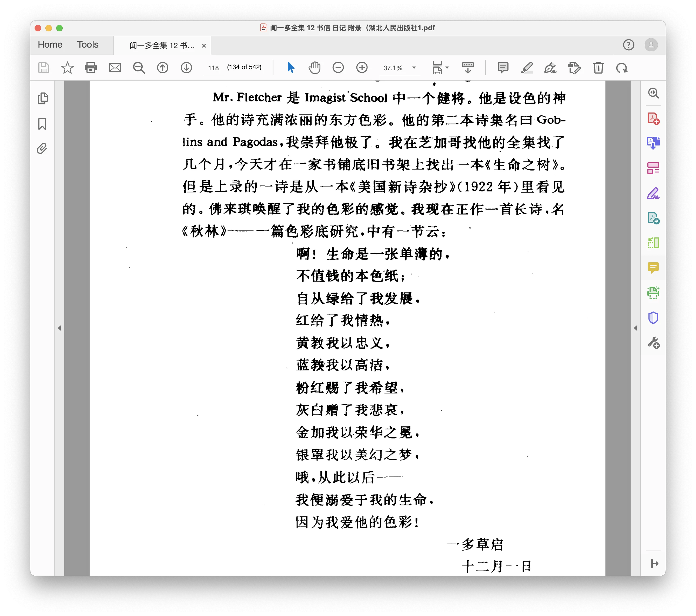The height and width of the screenshot is (616, 696).
Task: Add the document to favorites
Action: tap(68, 68)
